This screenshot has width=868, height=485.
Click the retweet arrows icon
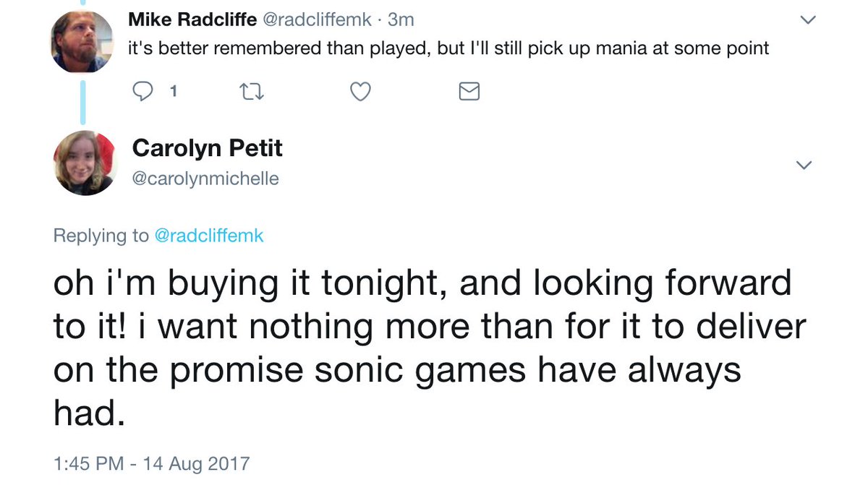pos(251,92)
